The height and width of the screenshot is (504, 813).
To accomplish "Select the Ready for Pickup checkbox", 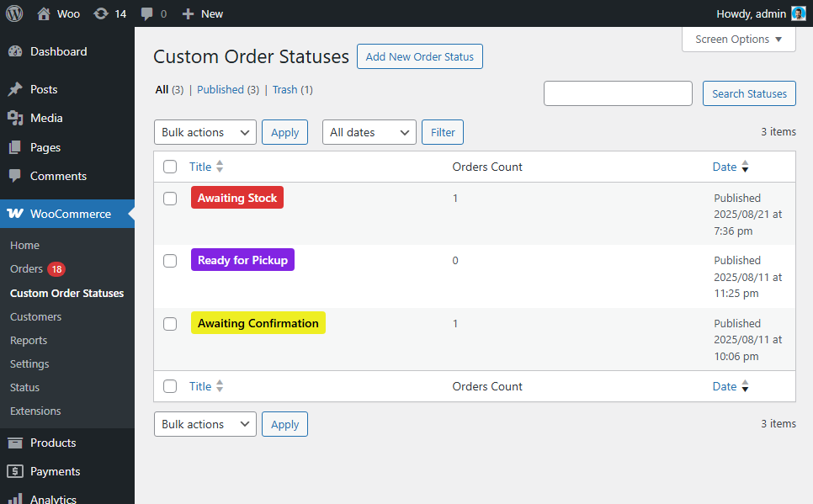I will pos(170,261).
